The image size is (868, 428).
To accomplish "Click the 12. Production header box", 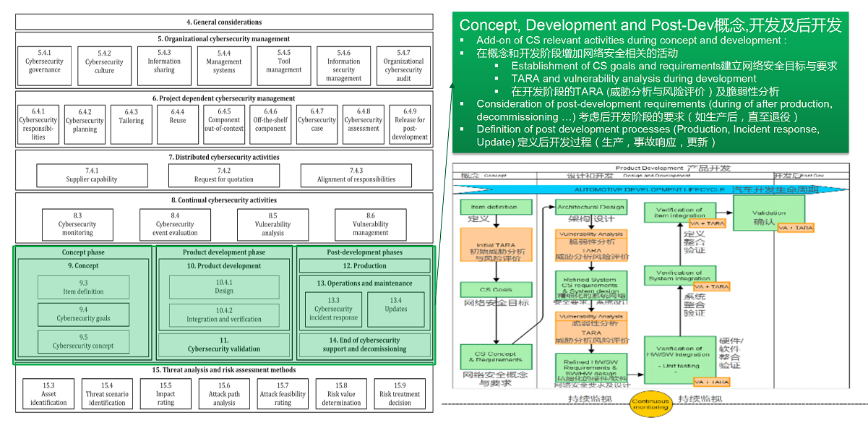I will (365, 266).
